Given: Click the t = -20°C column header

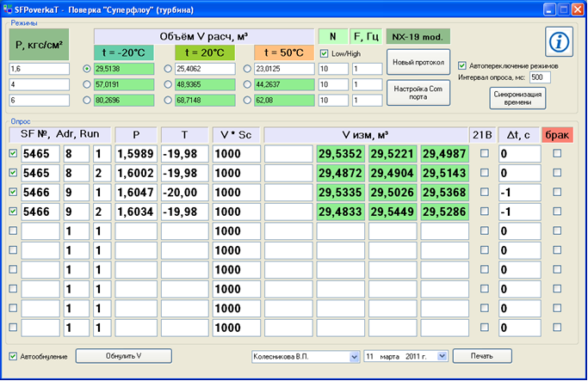Looking at the screenshot, I should click(x=123, y=52).
